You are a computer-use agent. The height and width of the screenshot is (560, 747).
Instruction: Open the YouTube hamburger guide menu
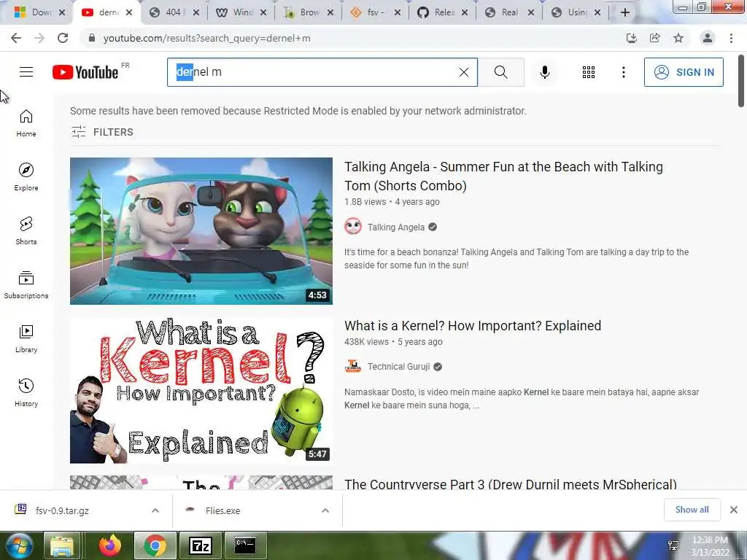[26, 72]
